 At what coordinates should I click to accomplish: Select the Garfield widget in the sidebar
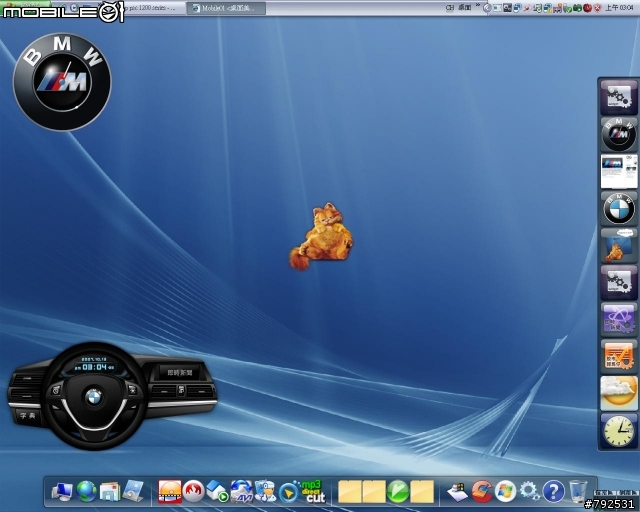[618, 245]
